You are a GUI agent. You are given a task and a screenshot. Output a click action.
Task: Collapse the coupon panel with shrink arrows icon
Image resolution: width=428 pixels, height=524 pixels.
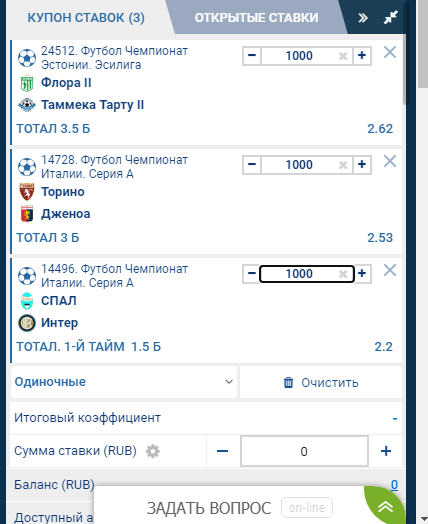tap(391, 17)
